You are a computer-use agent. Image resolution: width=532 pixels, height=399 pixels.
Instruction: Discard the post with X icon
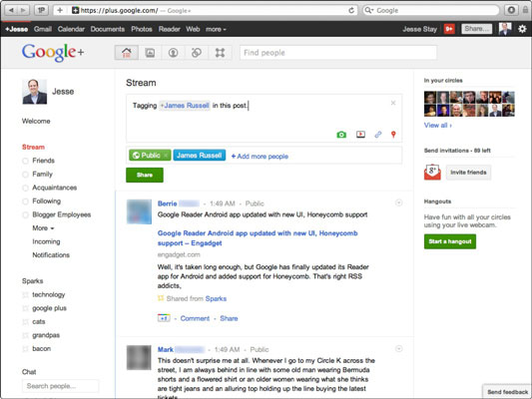393,103
